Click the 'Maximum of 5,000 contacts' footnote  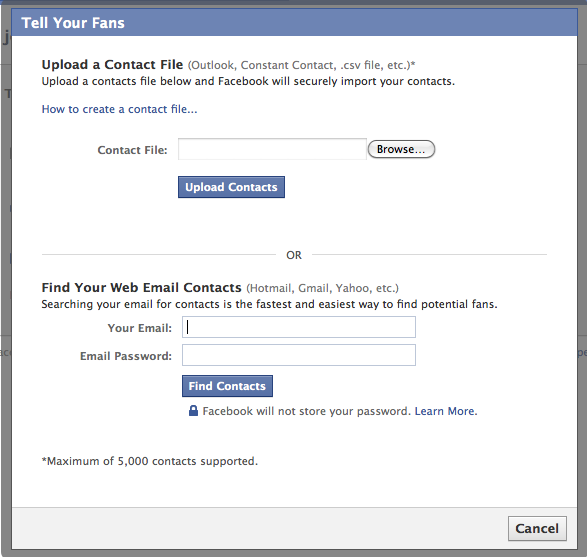coord(150,461)
